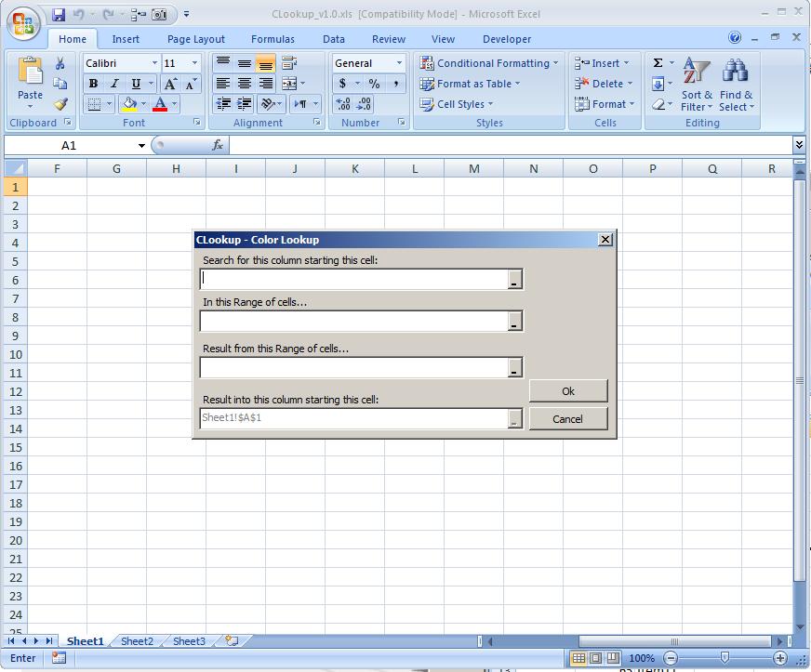
Task: Top align cell contents
Action: [x=223, y=63]
